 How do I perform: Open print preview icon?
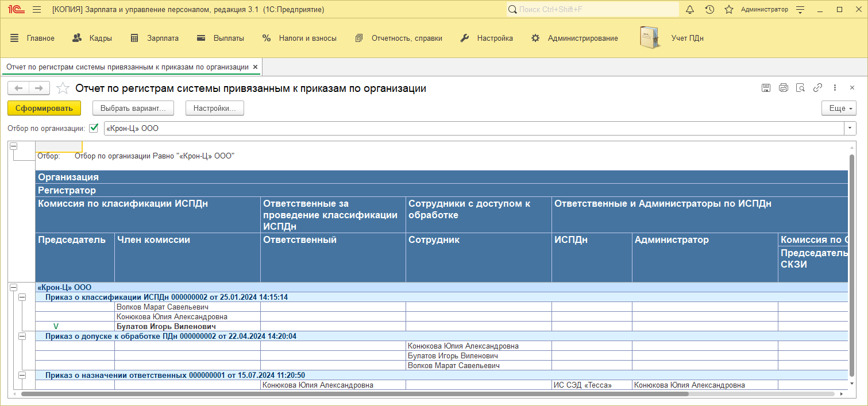point(800,88)
